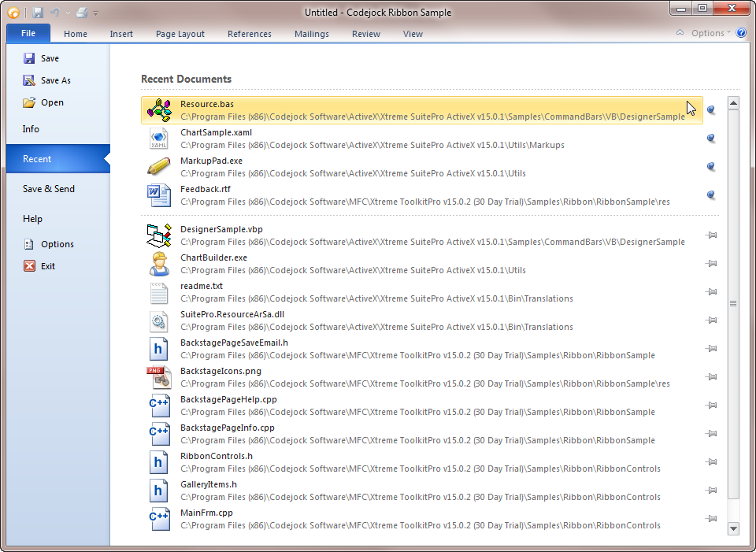Image resolution: width=756 pixels, height=552 pixels.
Task: Click the MainFrm.cpp C++ file icon
Action: [159, 519]
